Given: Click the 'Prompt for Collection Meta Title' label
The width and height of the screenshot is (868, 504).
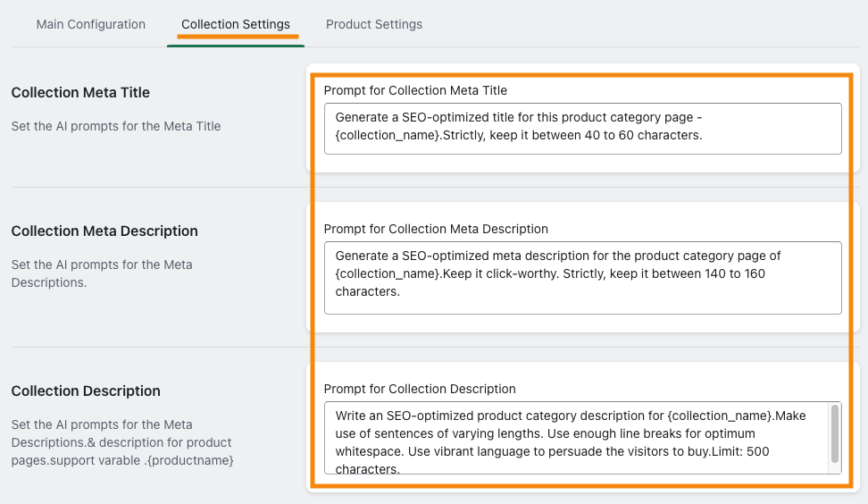Looking at the screenshot, I should tap(415, 90).
